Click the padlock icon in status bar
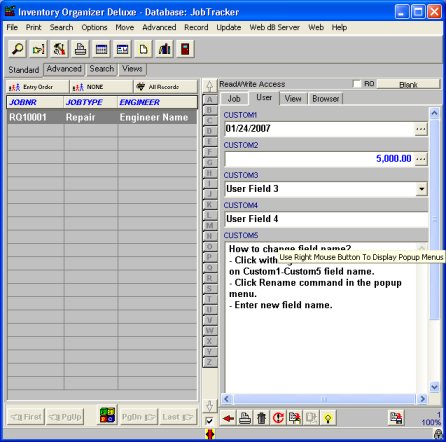 coord(438,434)
